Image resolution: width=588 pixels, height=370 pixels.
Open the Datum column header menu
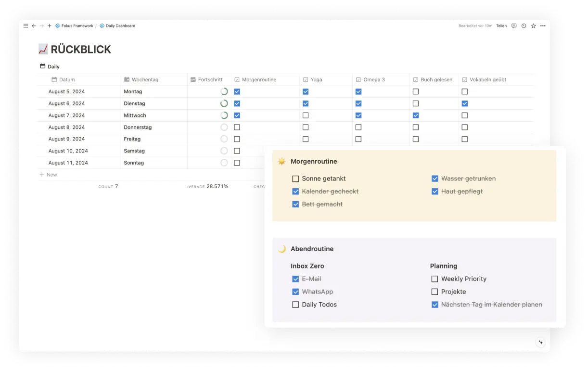67,80
